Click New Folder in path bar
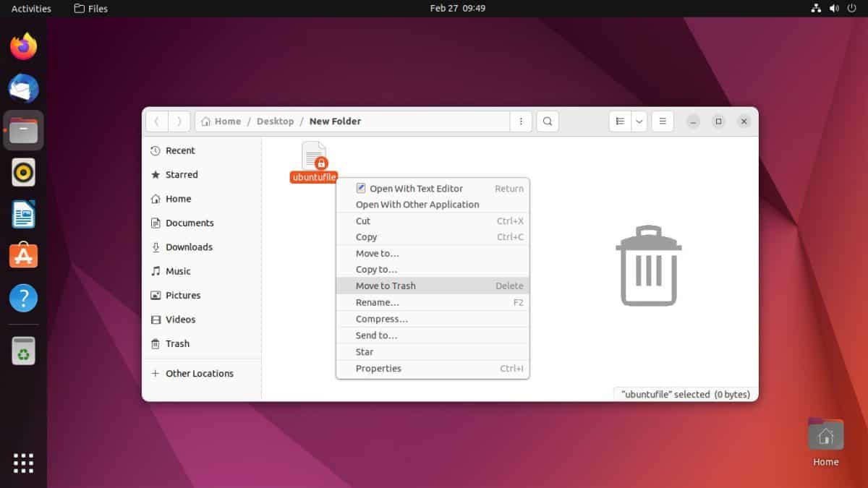This screenshot has height=488, width=868. (335, 121)
